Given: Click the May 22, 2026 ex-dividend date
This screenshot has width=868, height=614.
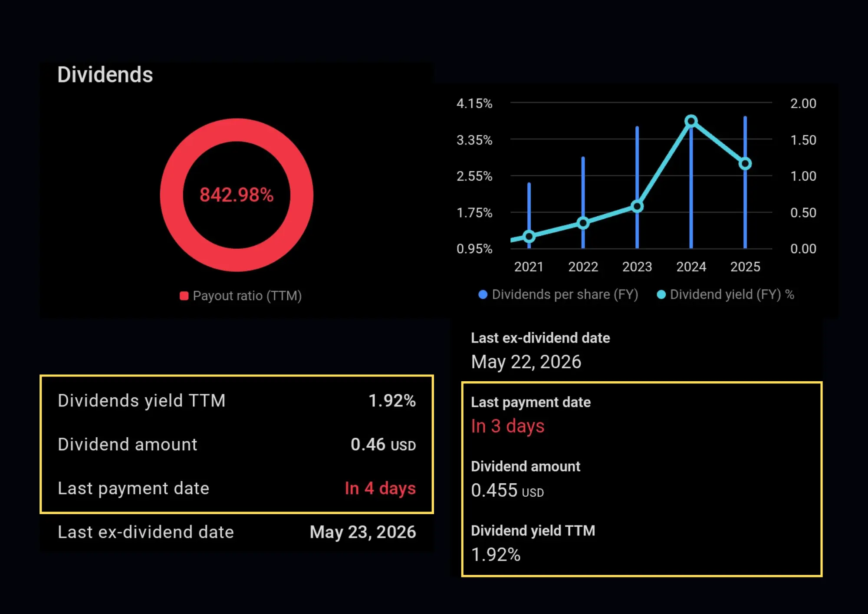Looking at the screenshot, I should pyautogui.click(x=526, y=362).
